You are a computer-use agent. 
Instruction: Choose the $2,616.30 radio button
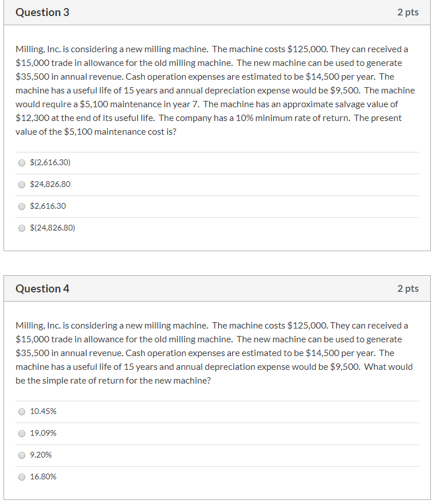click(x=22, y=206)
